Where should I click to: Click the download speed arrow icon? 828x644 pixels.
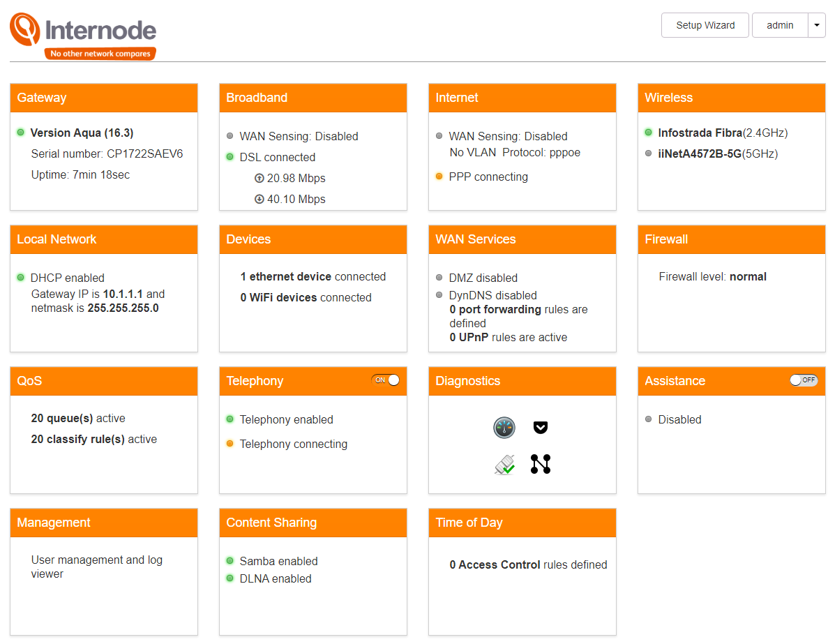259,199
